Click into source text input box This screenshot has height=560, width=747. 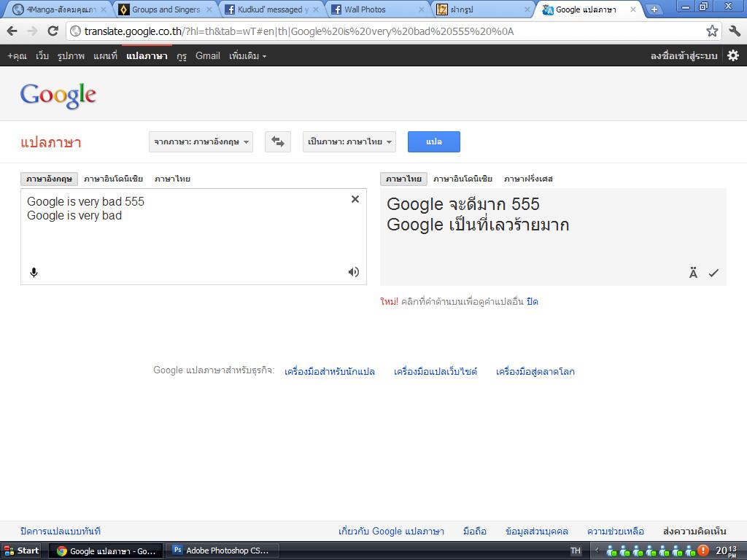point(193,237)
